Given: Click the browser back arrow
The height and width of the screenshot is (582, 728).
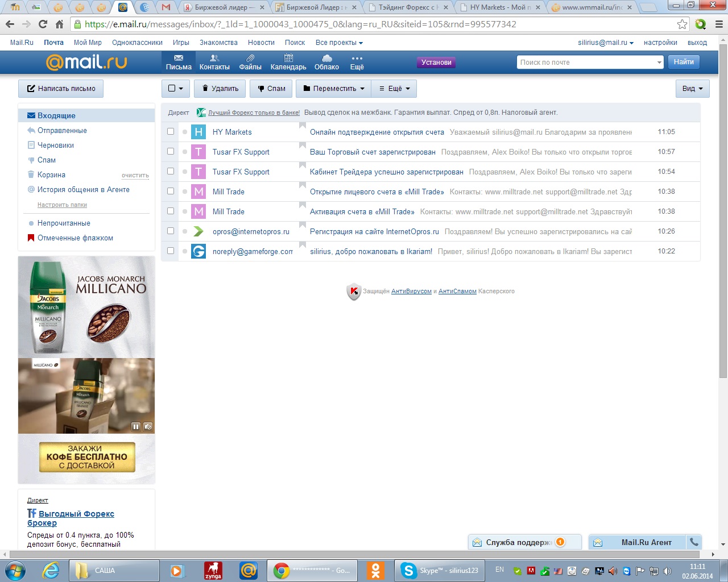Looking at the screenshot, I should [10, 24].
